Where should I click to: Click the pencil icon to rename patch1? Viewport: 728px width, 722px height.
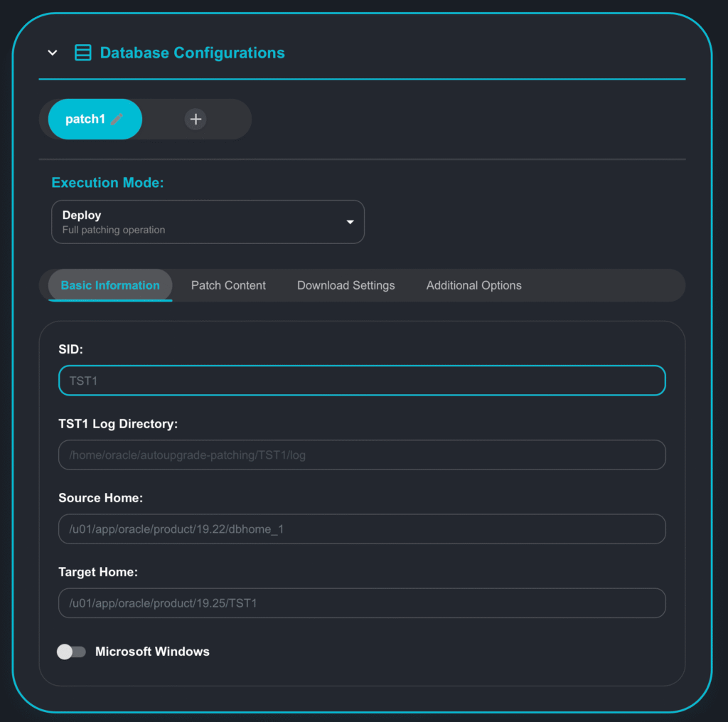pos(117,119)
